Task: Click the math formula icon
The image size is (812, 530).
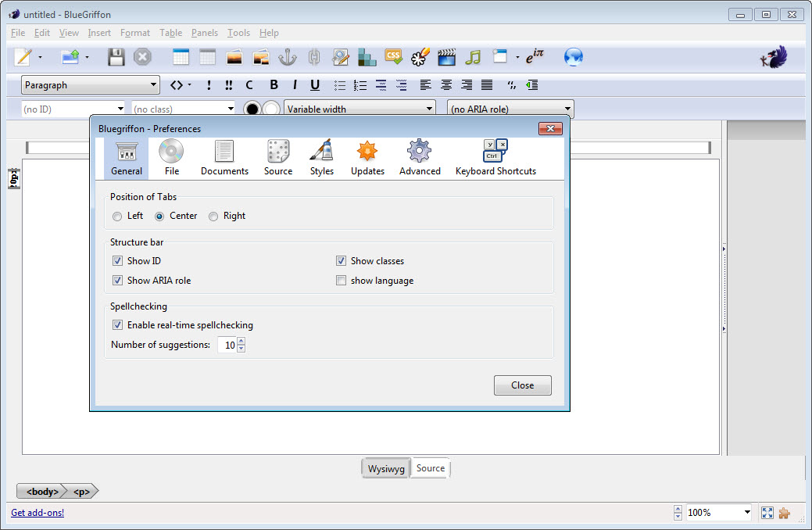Action: pyautogui.click(x=535, y=57)
